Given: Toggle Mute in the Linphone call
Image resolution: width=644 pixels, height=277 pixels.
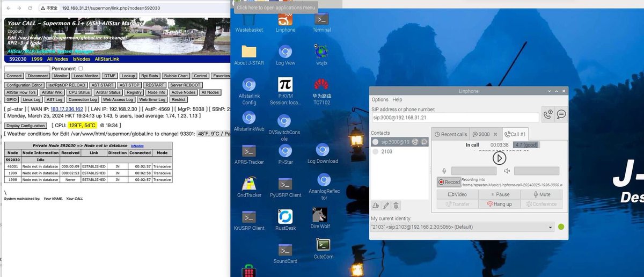Looking at the screenshot, I should point(542,194).
